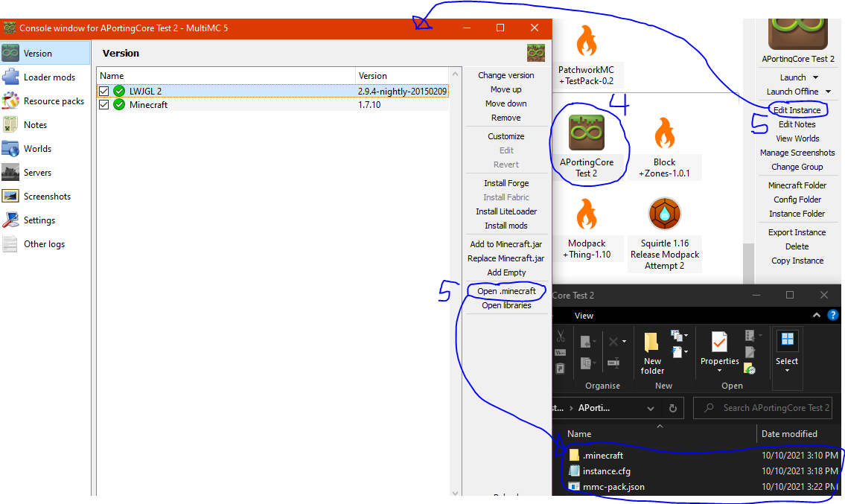Image resolution: width=845 pixels, height=504 pixels.
Task: Select Modpack+Thing-1.10 instance icon
Action: (587, 214)
